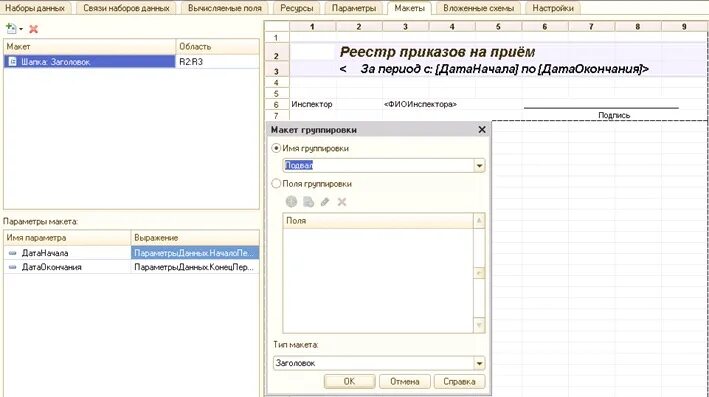Click the copy field icon in dialog
The height and width of the screenshot is (397, 709).
point(308,202)
